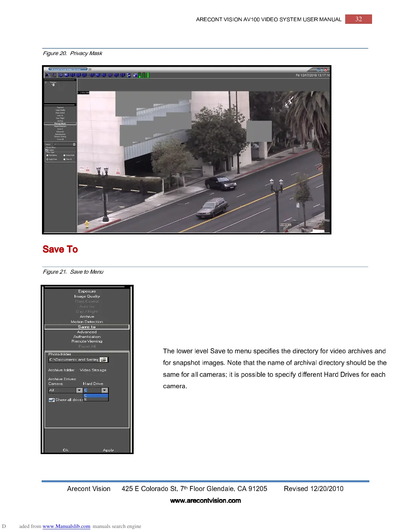Open the Camera All dropdown arrow
This screenshot has height=532, width=411.
coord(79,390)
